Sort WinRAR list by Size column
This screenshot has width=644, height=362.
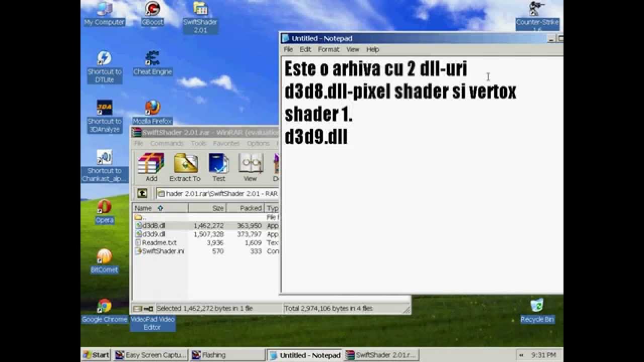(x=207, y=208)
